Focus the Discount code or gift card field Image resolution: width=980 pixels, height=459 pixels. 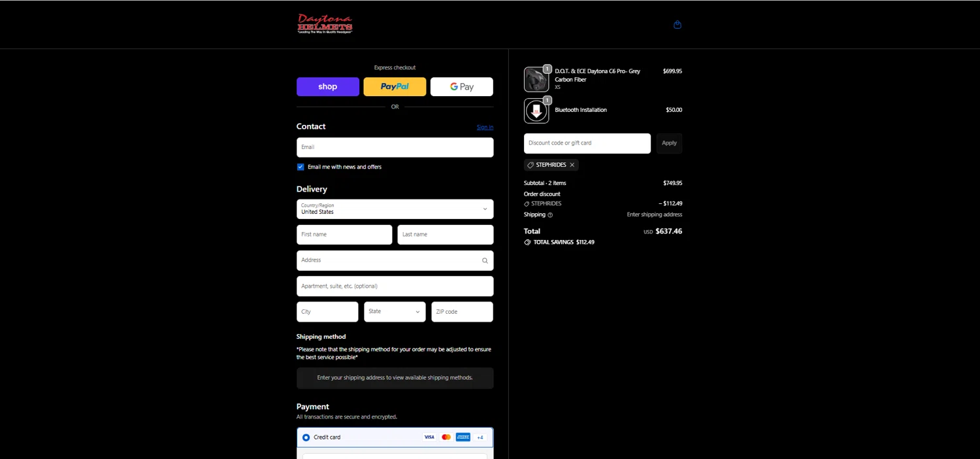point(587,143)
